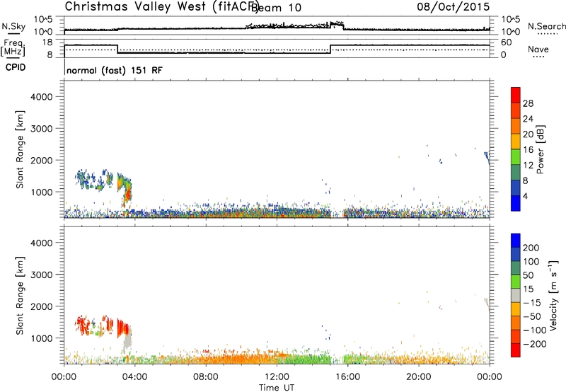Select the "N.Sky" legend label
The height and width of the screenshot is (392, 566).
click(x=13, y=26)
